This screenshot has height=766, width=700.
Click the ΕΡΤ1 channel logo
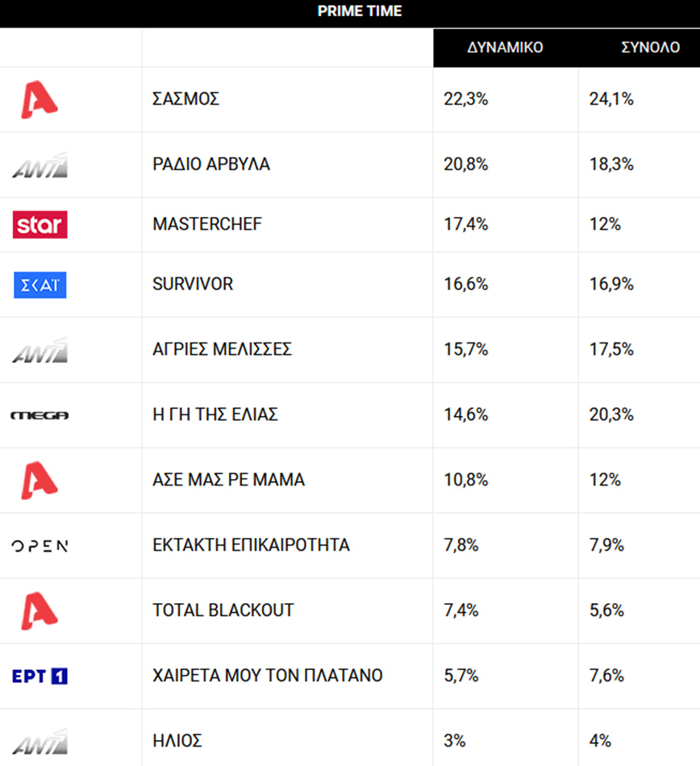40,676
